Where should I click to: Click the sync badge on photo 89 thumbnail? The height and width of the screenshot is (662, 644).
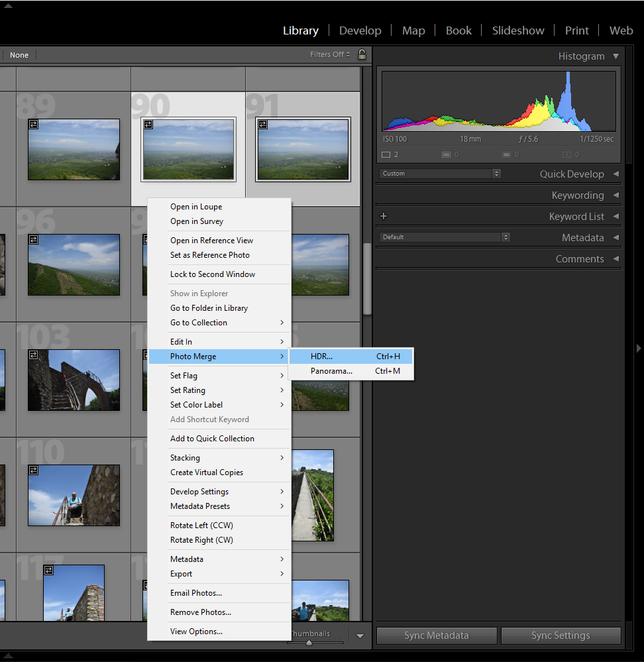coord(33,124)
